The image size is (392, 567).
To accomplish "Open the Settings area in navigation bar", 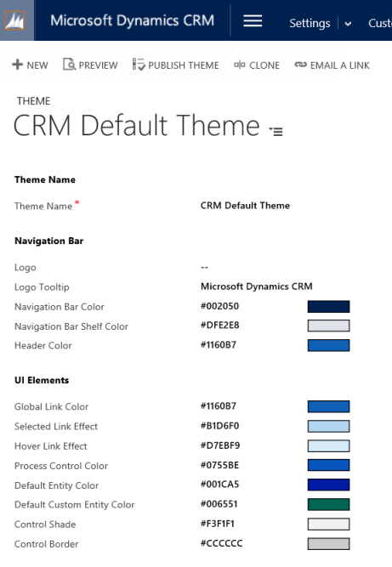I will [310, 23].
